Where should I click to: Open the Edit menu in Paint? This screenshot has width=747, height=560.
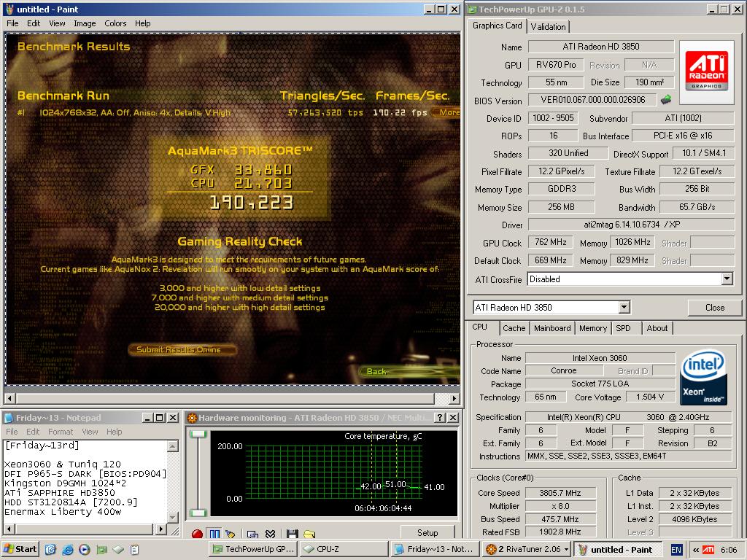pyautogui.click(x=34, y=23)
